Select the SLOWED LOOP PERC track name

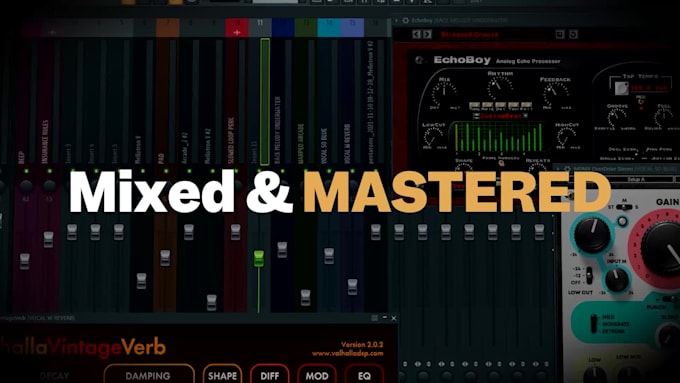[230, 140]
